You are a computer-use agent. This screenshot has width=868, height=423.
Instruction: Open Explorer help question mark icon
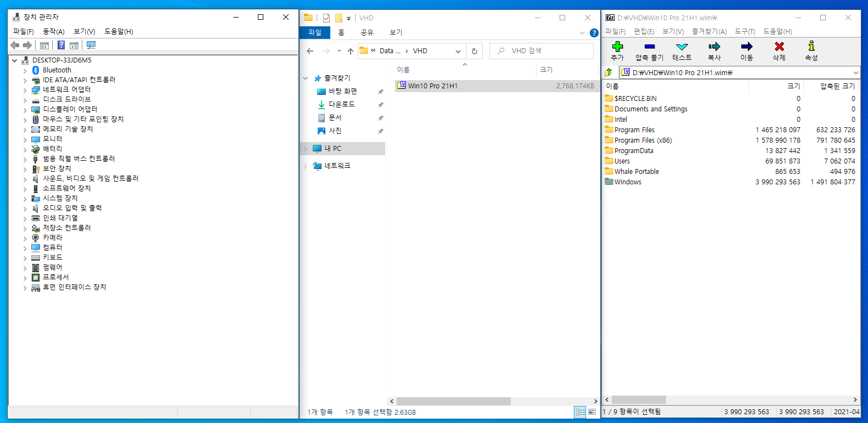[x=594, y=33]
